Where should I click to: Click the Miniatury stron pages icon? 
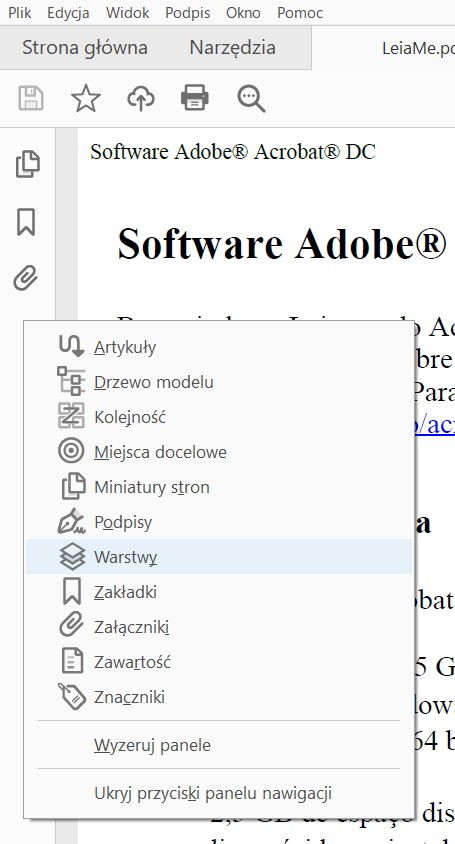tap(73, 486)
